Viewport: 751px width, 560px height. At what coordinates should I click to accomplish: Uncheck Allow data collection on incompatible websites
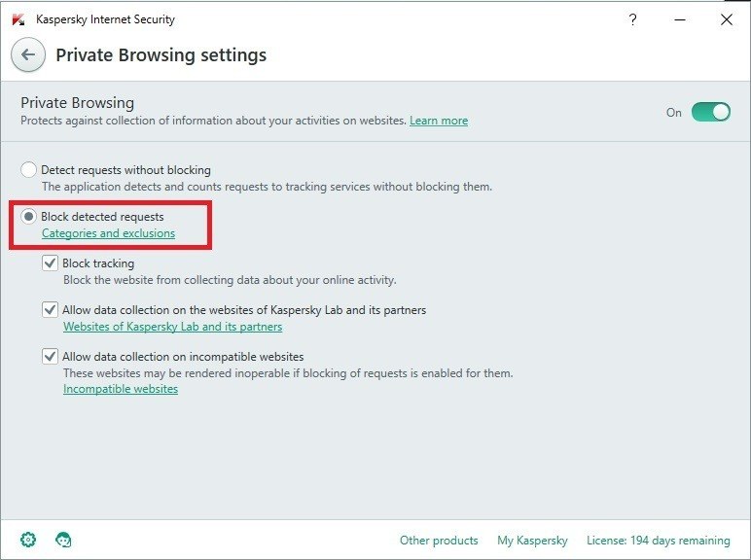pyautogui.click(x=50, y=356)
